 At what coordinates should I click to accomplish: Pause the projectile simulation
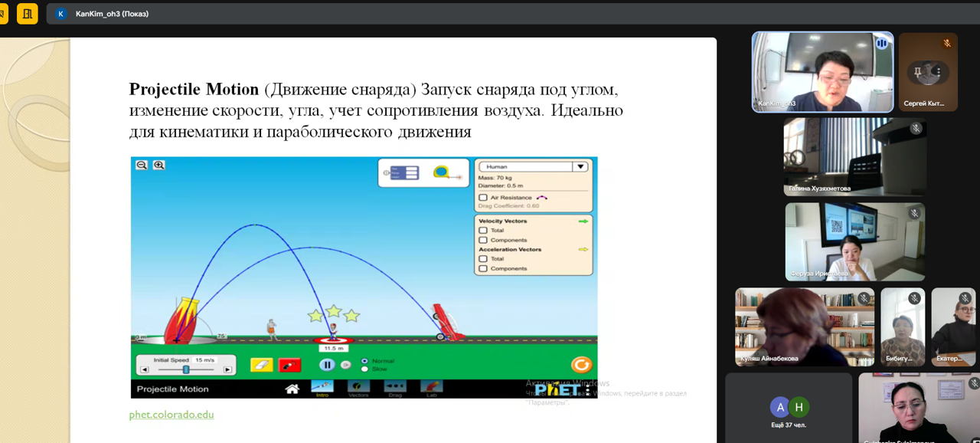[327, 366]
